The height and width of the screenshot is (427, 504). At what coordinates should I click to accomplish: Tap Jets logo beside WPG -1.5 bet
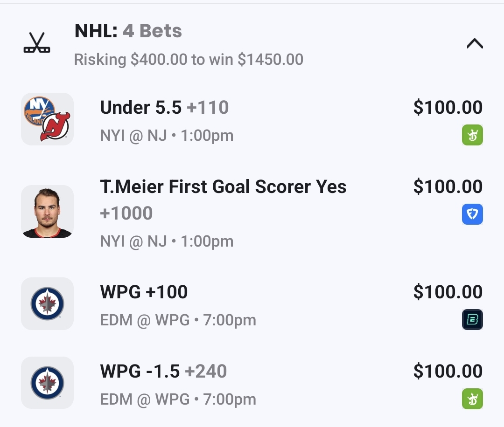click(47, 383)
